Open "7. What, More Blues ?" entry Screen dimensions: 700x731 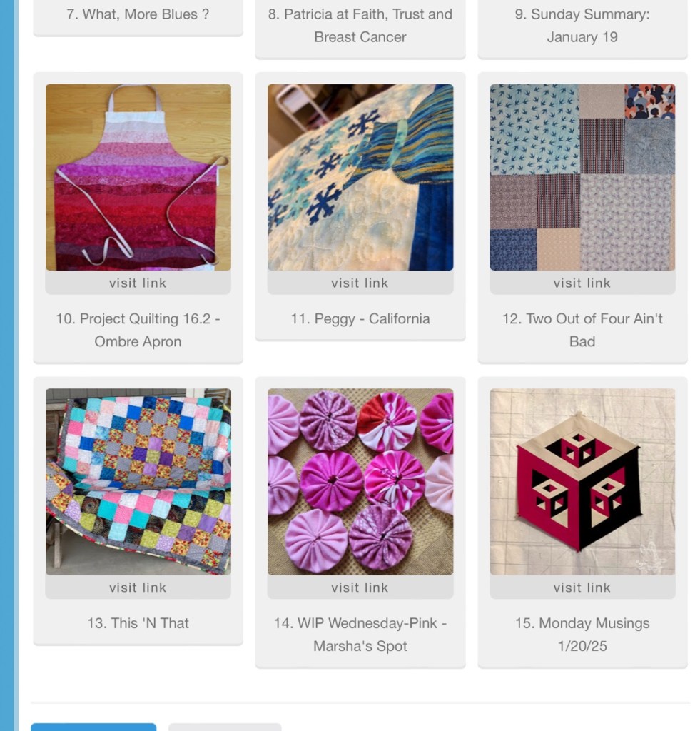[x=138, y=14]
